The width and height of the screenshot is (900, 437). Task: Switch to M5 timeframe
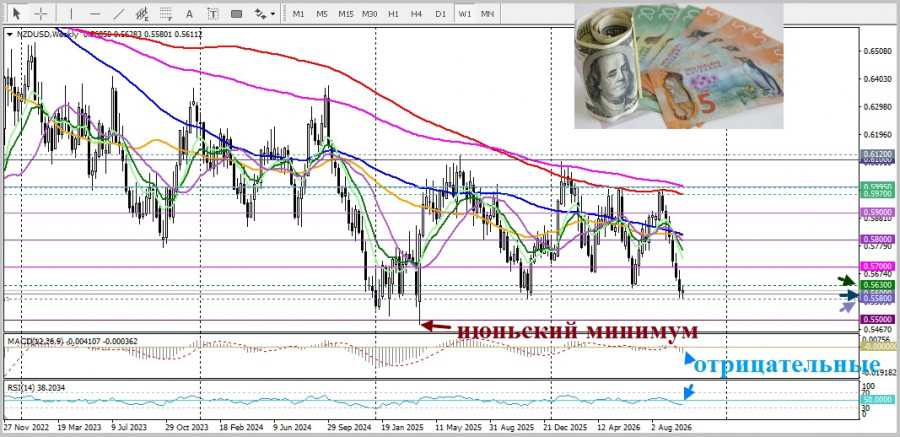pyautogui.click(x=322, y=13)
